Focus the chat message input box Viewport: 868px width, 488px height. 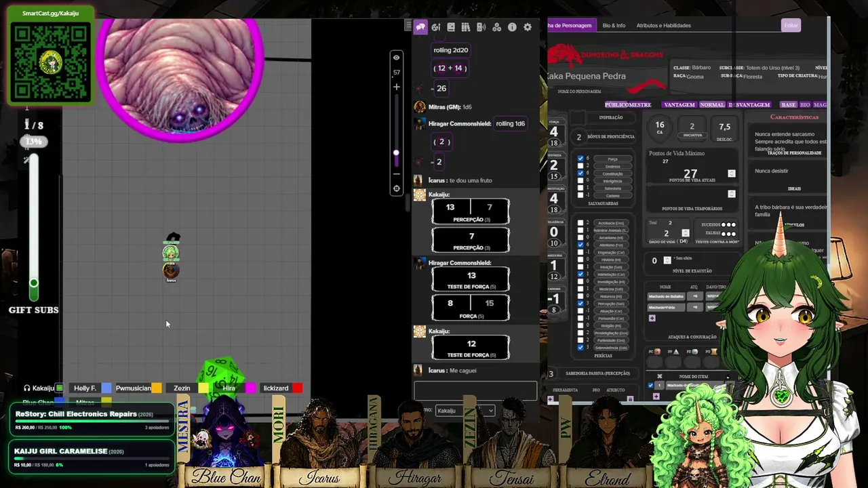[x=475, y=390]
